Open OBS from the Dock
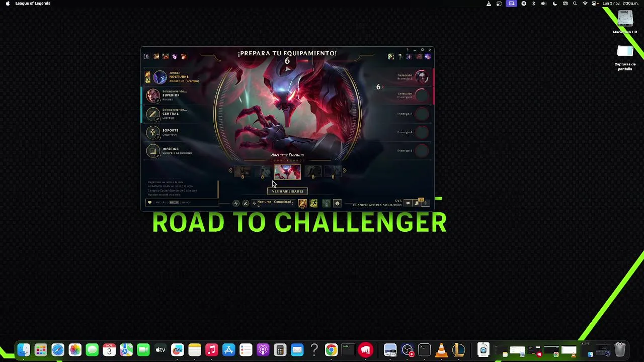 (x=408, y=350)
